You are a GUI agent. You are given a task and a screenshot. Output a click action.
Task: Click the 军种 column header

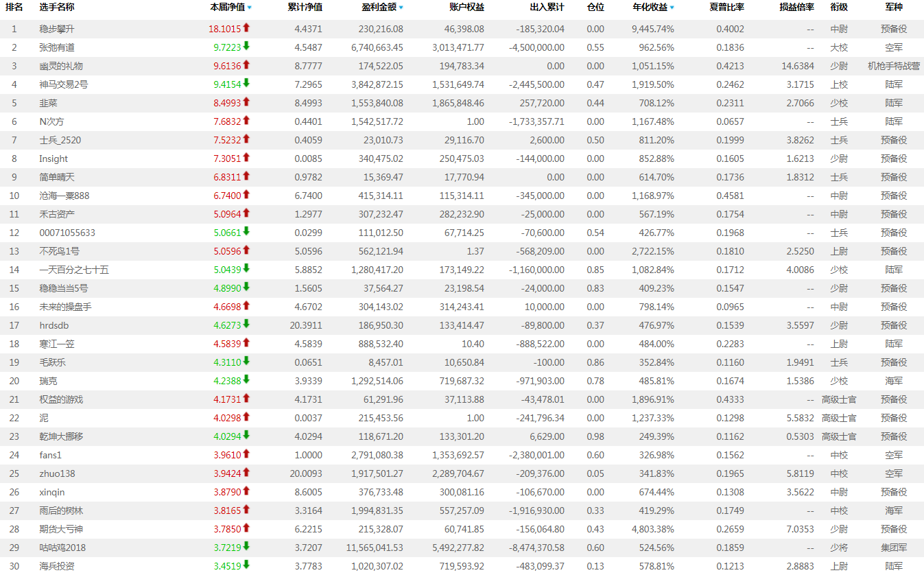(894, 7)
